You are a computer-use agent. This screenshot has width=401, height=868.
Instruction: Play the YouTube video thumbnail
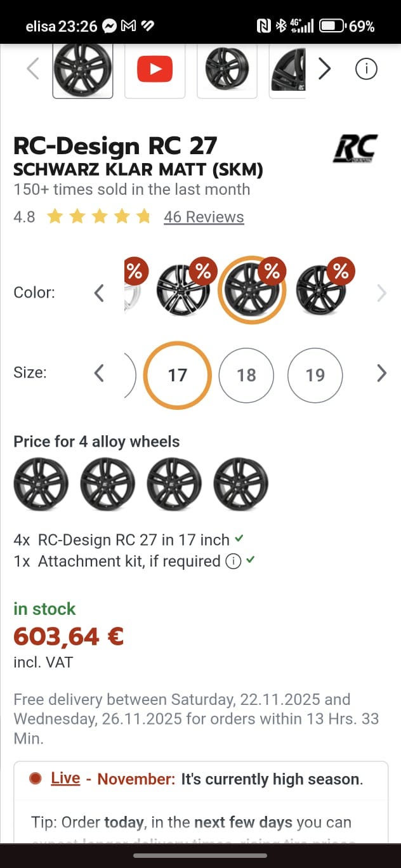[x=155, y=69]
